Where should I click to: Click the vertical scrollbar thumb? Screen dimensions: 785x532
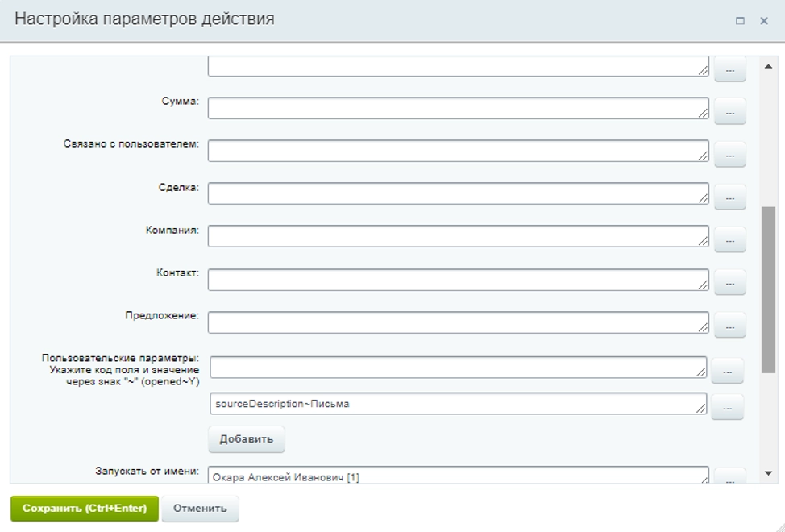pos(768,290)
